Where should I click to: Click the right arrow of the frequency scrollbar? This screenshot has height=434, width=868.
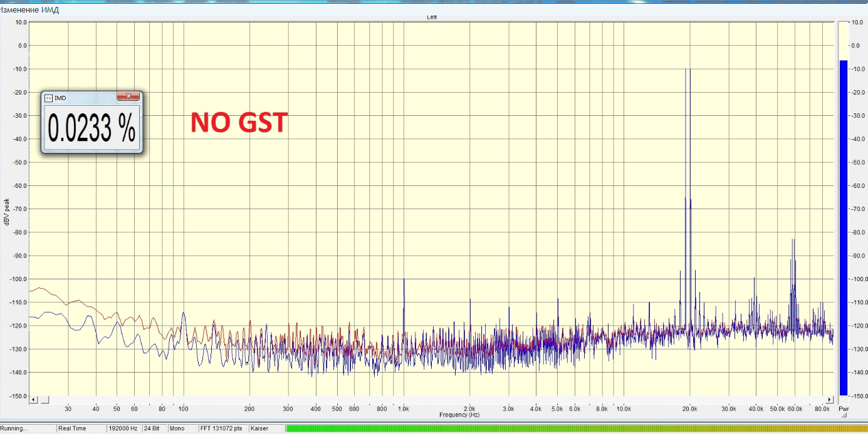(x=830, y=400)
